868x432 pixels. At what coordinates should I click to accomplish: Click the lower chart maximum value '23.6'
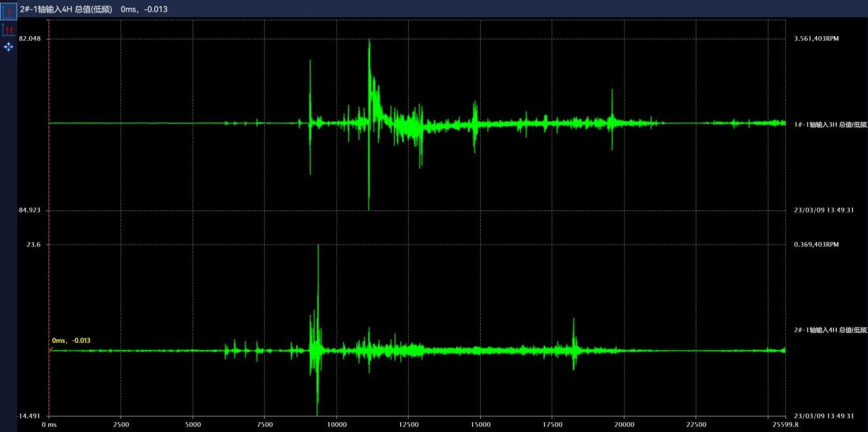tap(33, 245)
